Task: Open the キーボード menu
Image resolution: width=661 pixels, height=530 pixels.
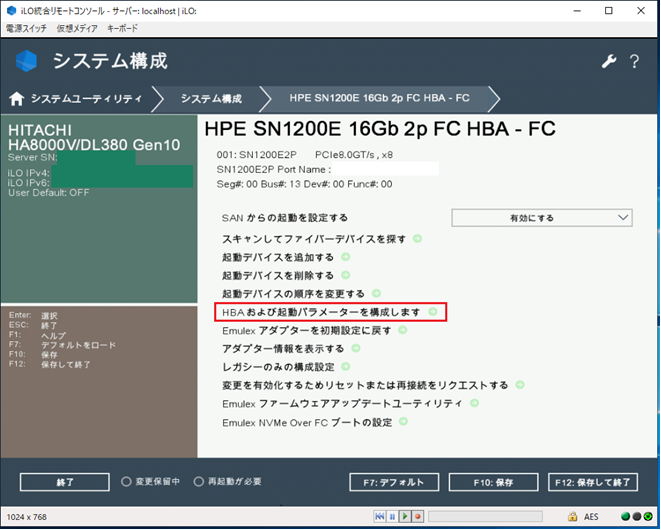Action: pos(122,28)
